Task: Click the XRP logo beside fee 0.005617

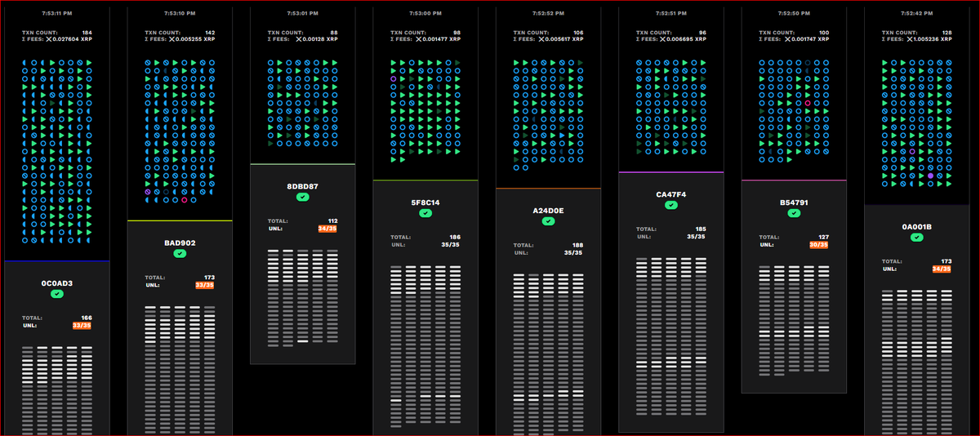Action: 540,39
